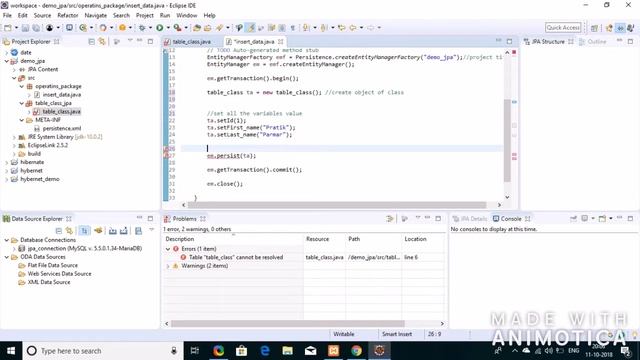Click the Debug bug icon in toolbar
The width and height of the screenshot is (640, 360).
point(142,28)
